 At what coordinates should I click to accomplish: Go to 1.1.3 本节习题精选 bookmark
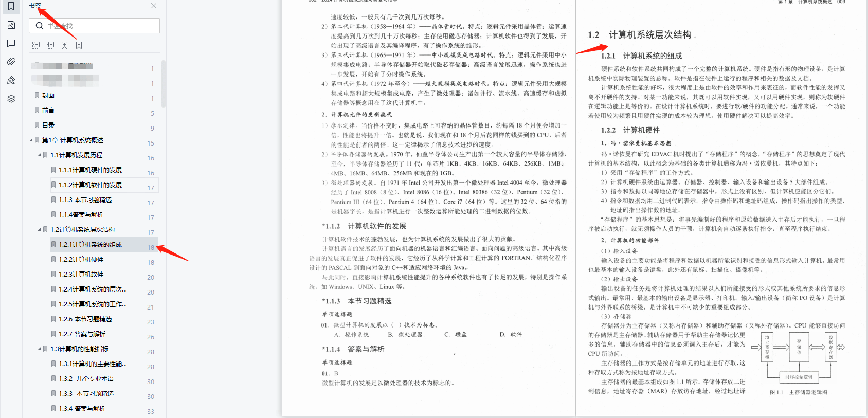pos(85,200)
